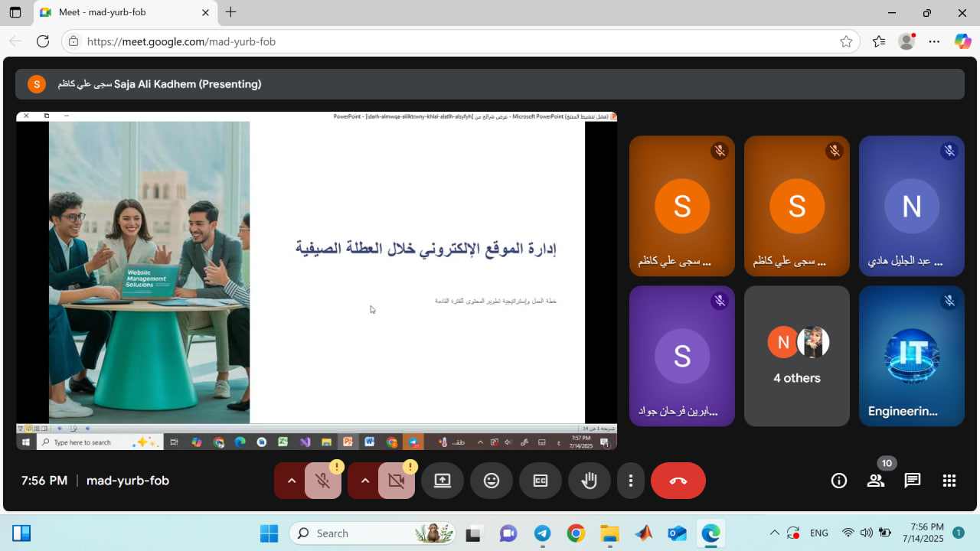The height and width of the screenshot is (551, 980).
Task: Open Edge Settings and more menu
Action: 934,41
